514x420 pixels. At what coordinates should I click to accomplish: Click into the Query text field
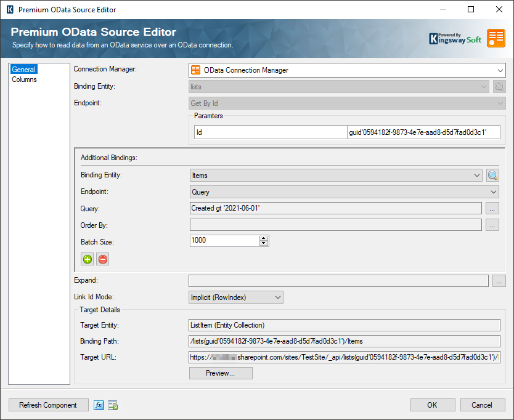point(336,209)
